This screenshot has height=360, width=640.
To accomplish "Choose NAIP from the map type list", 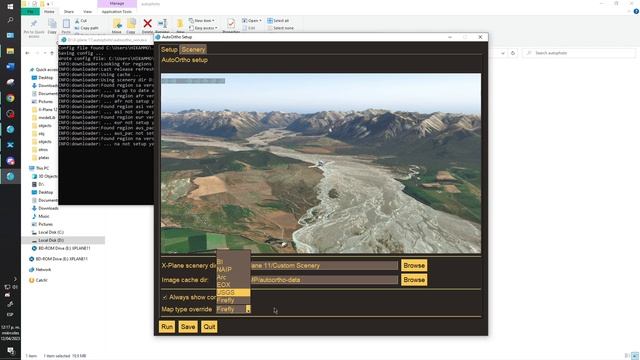I will [x=233, y=269].
